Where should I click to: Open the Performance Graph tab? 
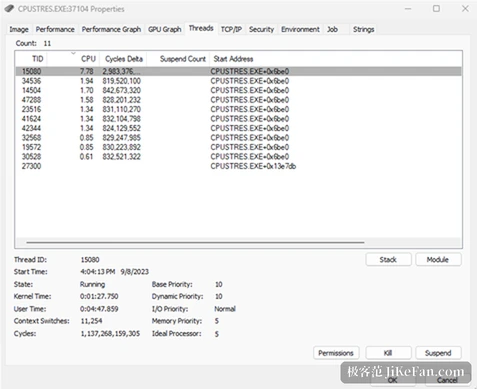click(x=111, y=29)
